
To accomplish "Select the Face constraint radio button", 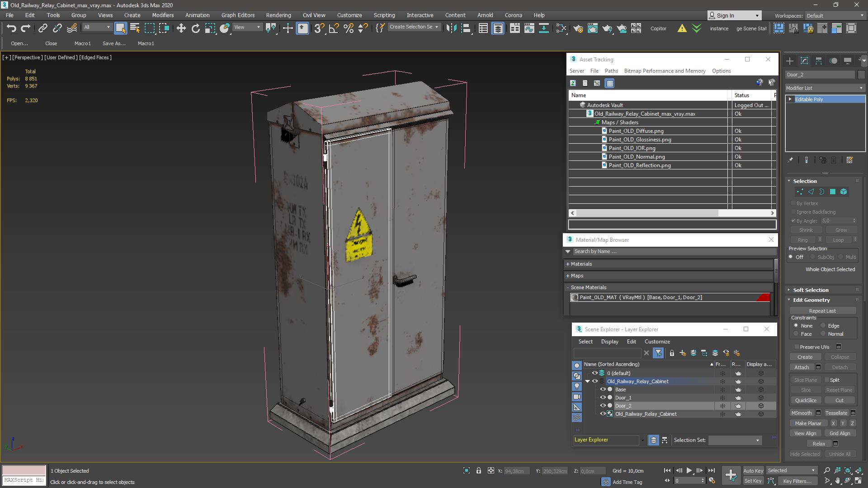I will 796,334.
